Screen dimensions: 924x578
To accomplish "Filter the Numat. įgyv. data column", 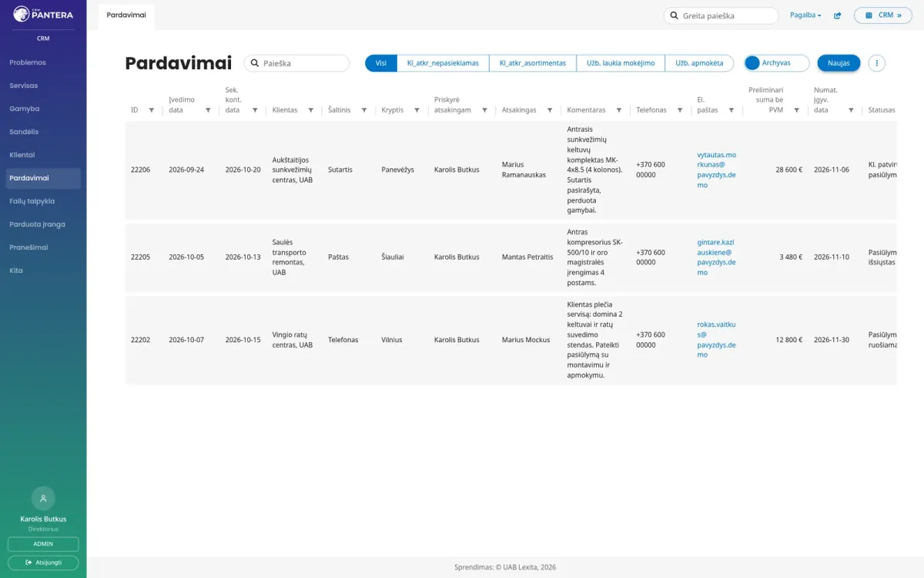I will pyautogui.click(x=851, y=110).
